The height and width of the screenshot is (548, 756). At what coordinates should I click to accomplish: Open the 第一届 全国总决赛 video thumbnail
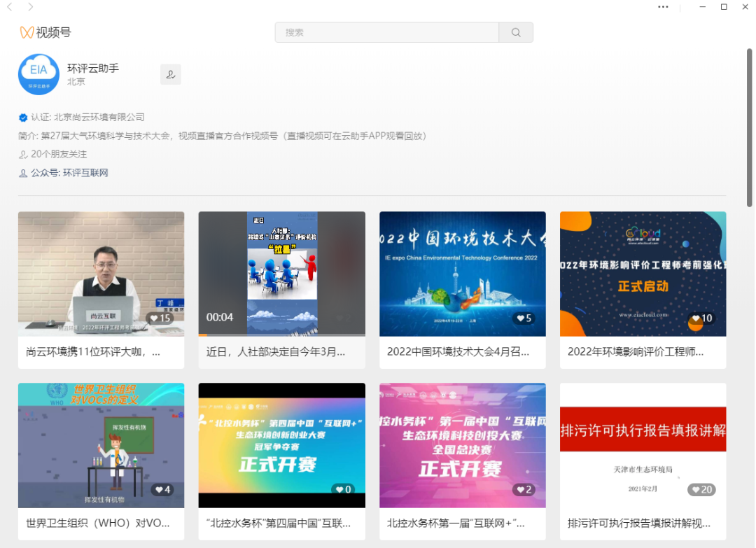(463, 445)
